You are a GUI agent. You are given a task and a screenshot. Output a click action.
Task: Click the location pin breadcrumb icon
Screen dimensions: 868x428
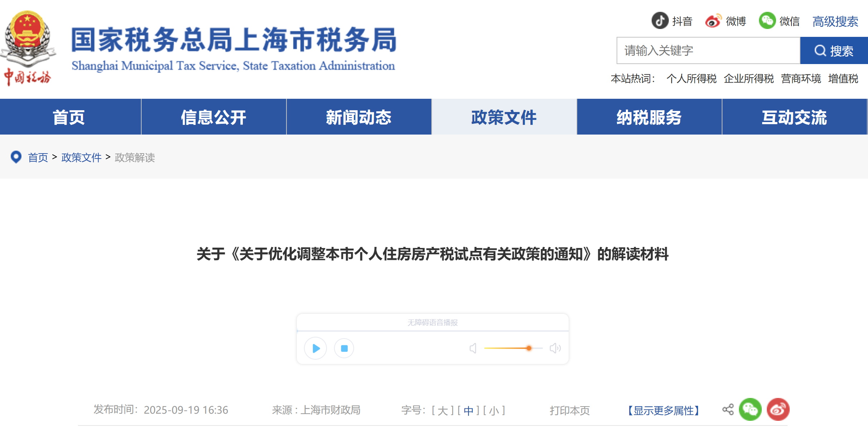(16, 157)
